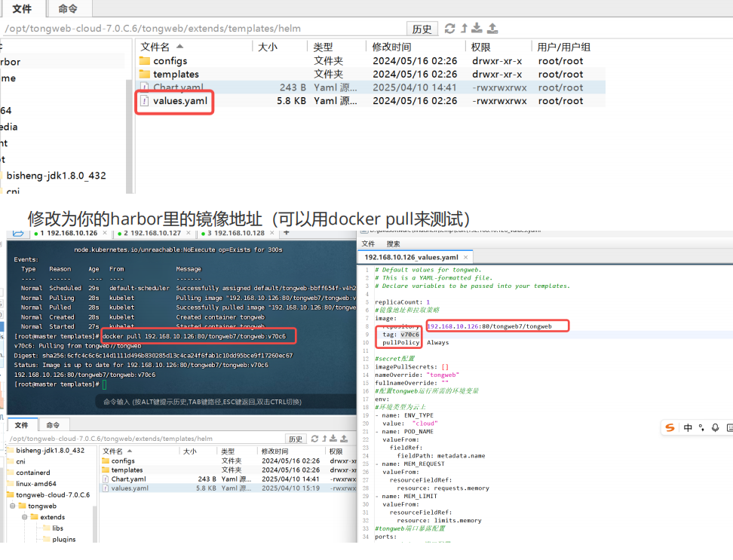Open editor 文件 menu
The height and width of the screenshot is (560, 733).
tap(368, 243)
